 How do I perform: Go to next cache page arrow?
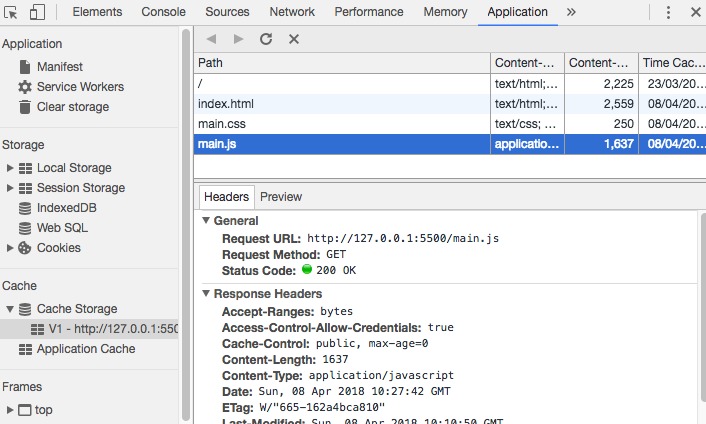238,39
